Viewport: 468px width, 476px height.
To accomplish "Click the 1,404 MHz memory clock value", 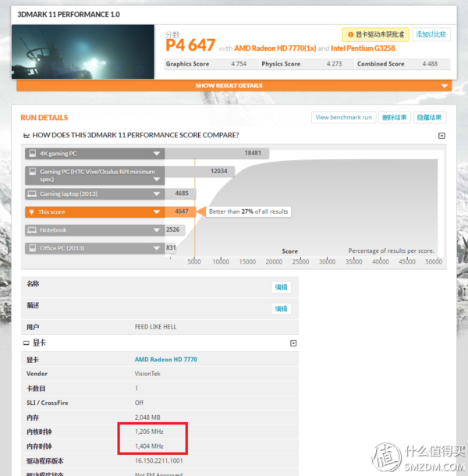I will tap(149, 446).
